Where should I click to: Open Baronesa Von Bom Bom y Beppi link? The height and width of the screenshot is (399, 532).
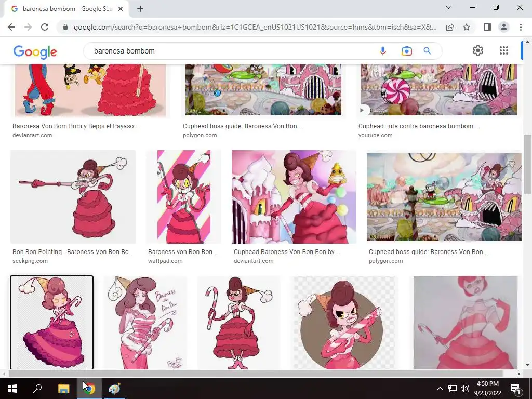click(76, 126)
